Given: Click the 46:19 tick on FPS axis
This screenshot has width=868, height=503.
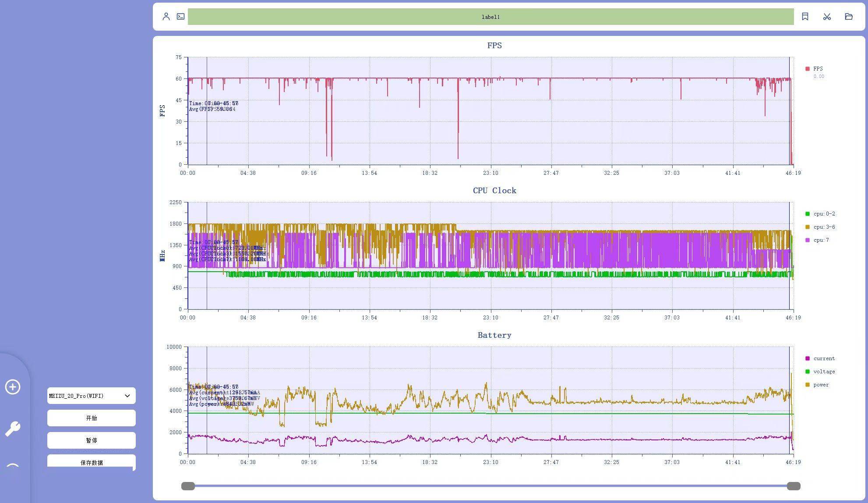Looking at the screenshot, I should pos(793,173).
